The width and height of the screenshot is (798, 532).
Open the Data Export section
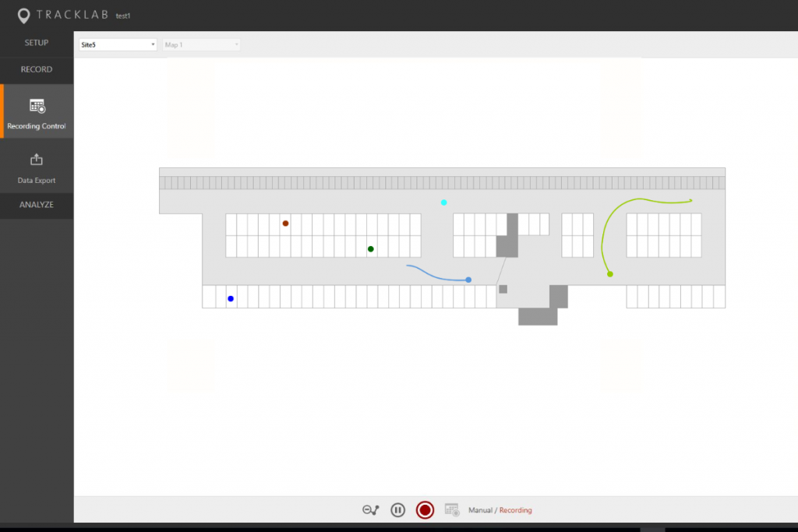[x=37, y=166]
